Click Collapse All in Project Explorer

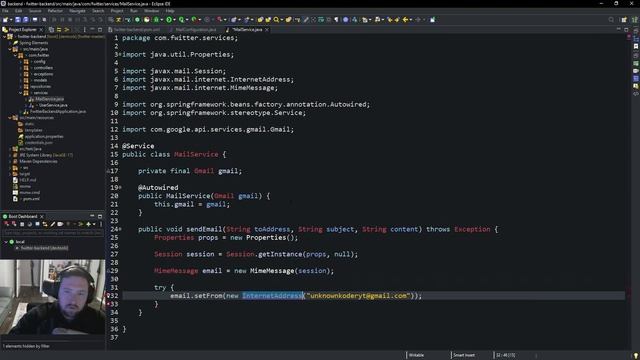[x=51, y=29]
